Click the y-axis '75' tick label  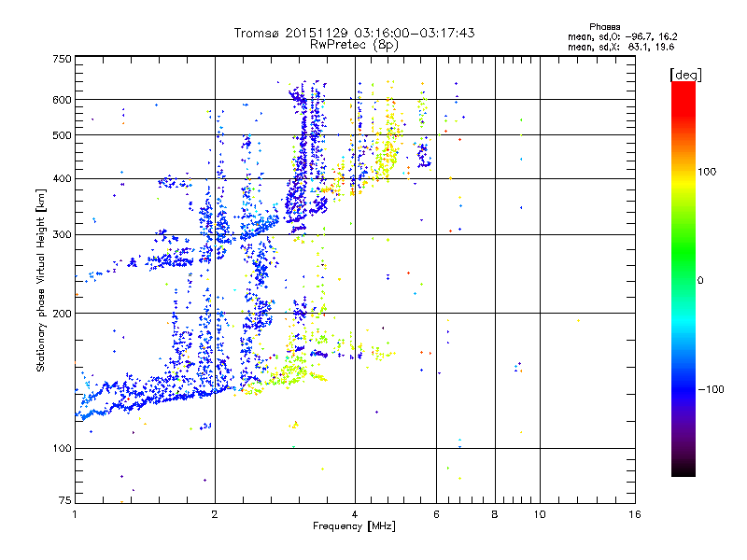(65, 500)
